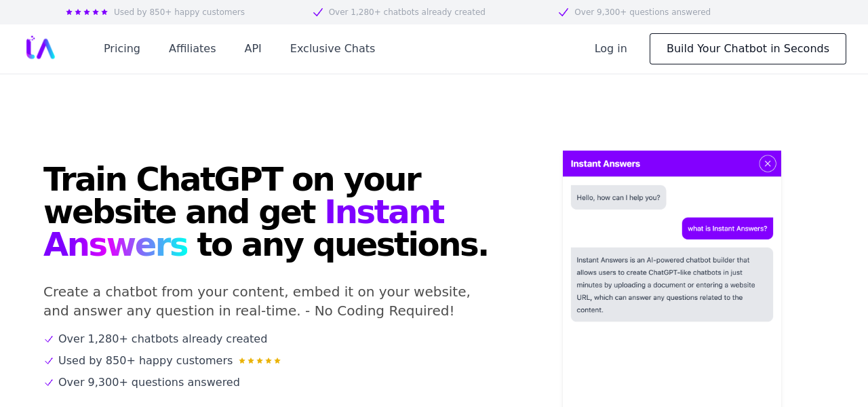Navigate to Exclusive Chats

(x=332, y=49)
